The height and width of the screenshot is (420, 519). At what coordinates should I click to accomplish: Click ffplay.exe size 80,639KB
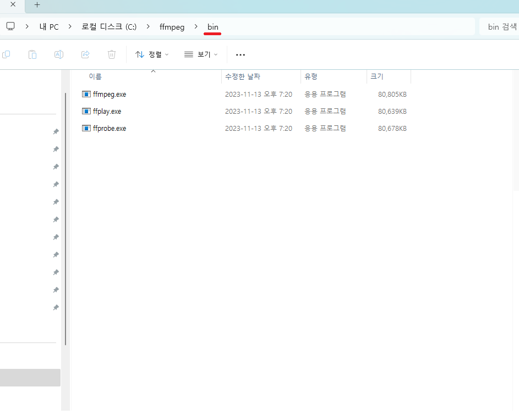point(392,112)
